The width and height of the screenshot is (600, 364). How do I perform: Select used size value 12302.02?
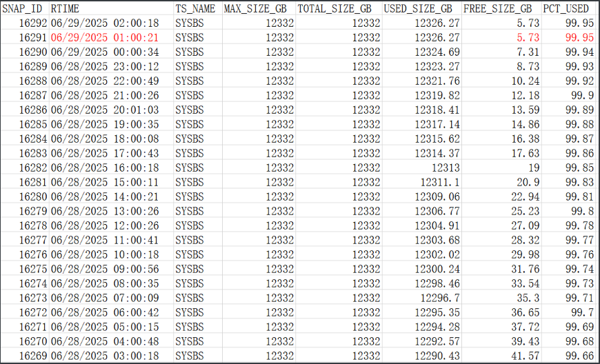coord(437,254)
